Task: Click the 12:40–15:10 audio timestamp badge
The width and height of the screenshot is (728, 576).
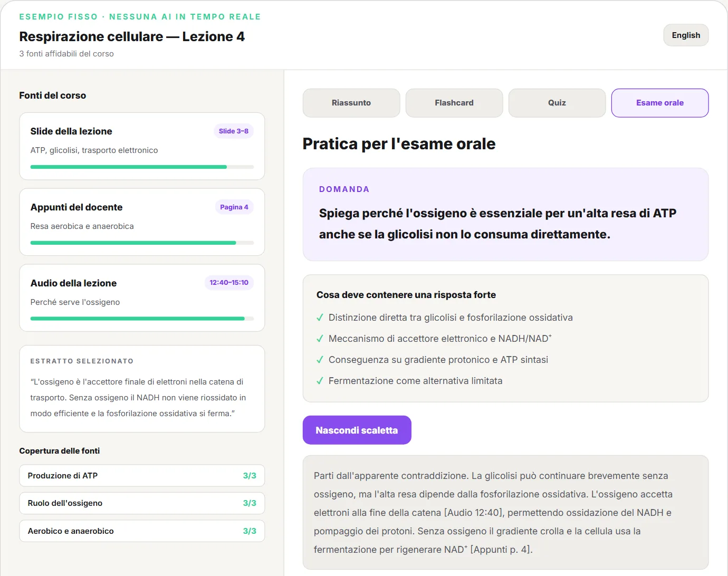Action: [229, 283]
